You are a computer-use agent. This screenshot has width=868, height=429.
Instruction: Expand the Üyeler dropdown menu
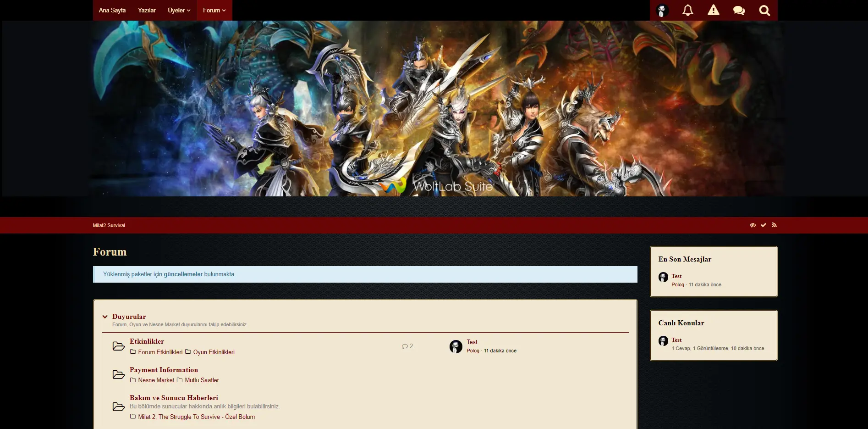pos(179,10)
